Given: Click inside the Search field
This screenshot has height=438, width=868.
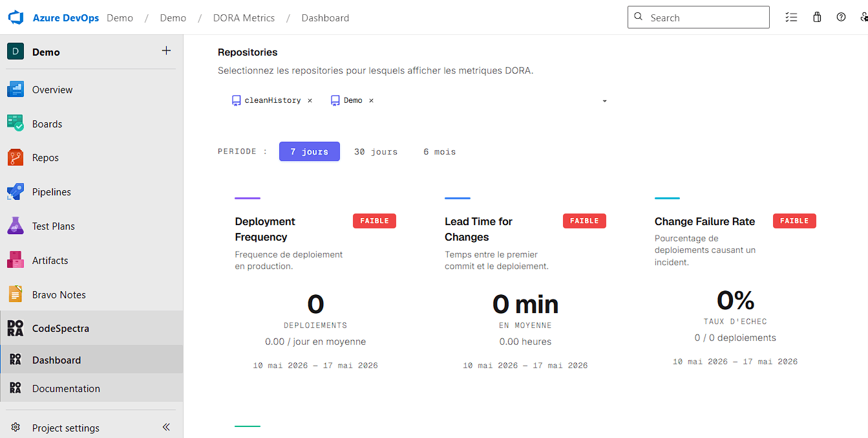Looking at the screenshot, I should coord(699,17).
